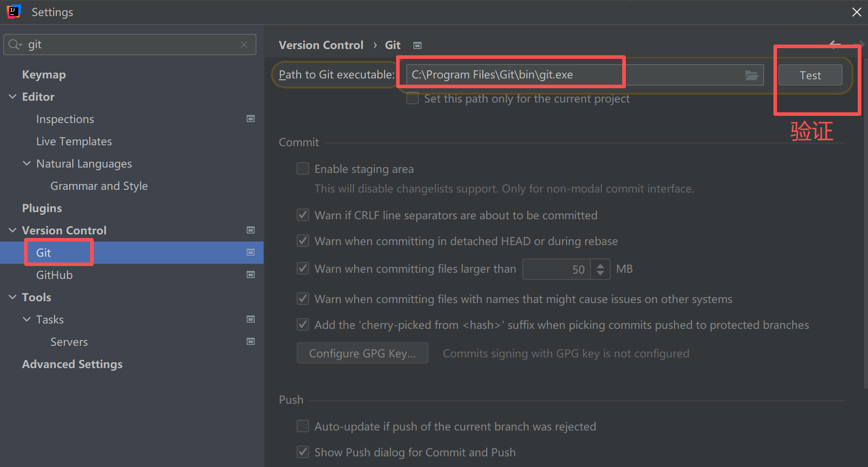Collapse the Editor tree section
This screenshot has width=868, height=467.
point(12,96)
